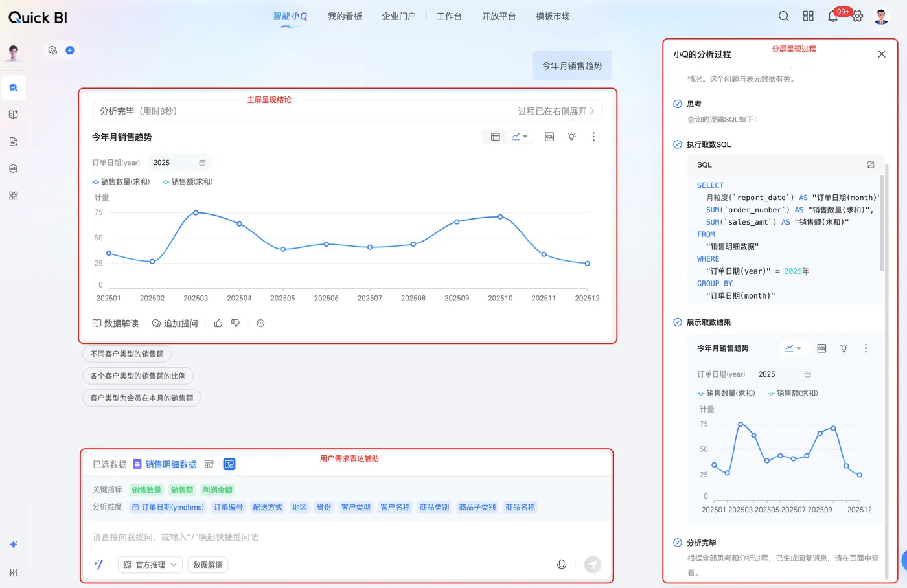Image resolution: width=907 pixels, height=588 pixels.
Task: Click SQL icon in side panel result chart
Action: 821,348
